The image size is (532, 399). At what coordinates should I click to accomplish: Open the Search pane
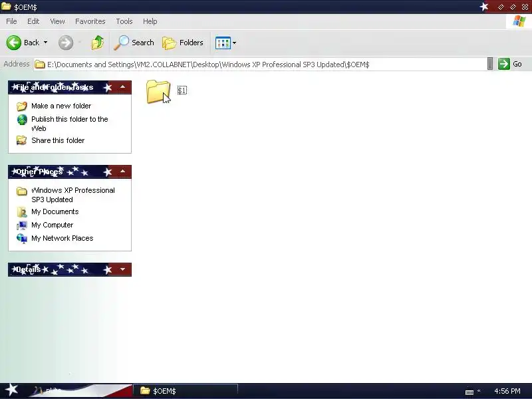point(134,43)
